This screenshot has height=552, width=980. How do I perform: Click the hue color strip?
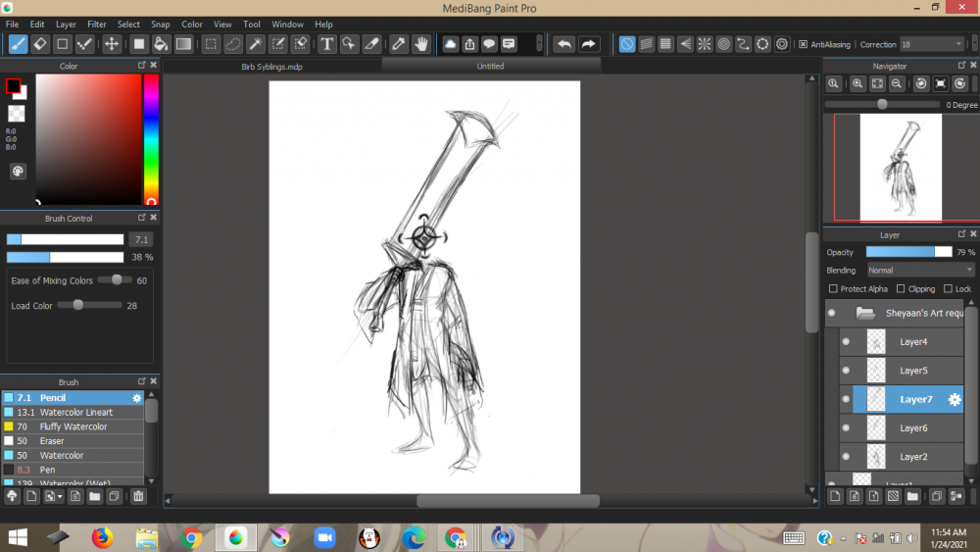click(x=151, y=139)
